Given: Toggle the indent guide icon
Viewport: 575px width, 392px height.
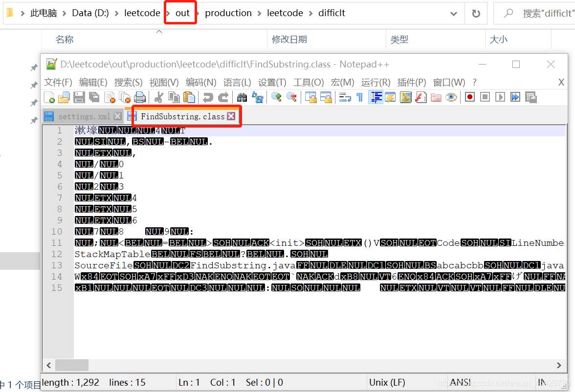Looking at the screenshot, I should click(x=376, y=97).
